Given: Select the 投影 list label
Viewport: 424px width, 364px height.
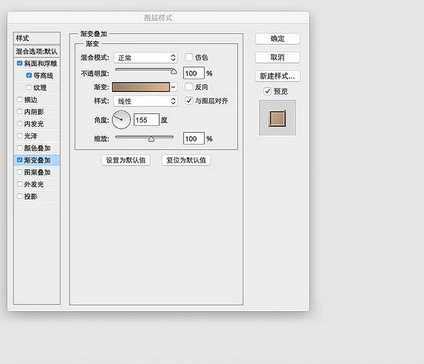Looking at the screenshot, I should [x=31, y=196].
